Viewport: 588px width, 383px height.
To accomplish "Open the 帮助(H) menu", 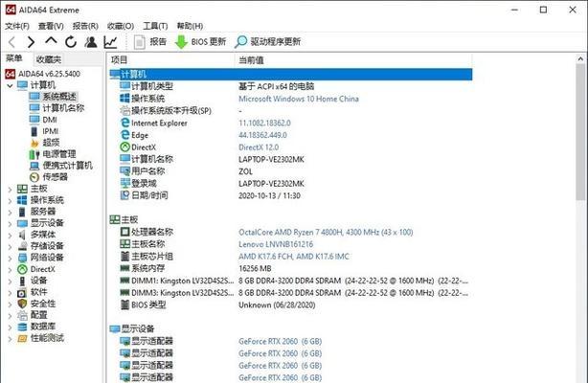I will point(190,26).
